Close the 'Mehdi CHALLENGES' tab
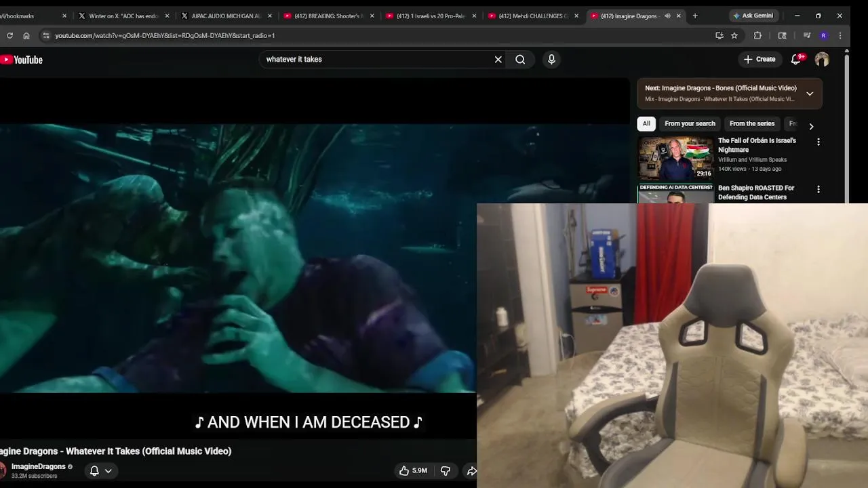The image size is (868, 488). [x=577, y=16]
